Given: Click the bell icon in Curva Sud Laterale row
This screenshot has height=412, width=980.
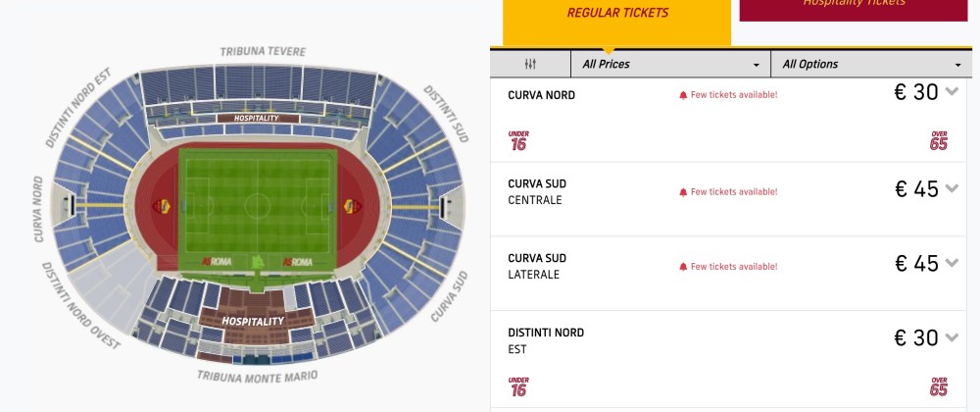Looking at the screenshot, I should click(683, 267).
